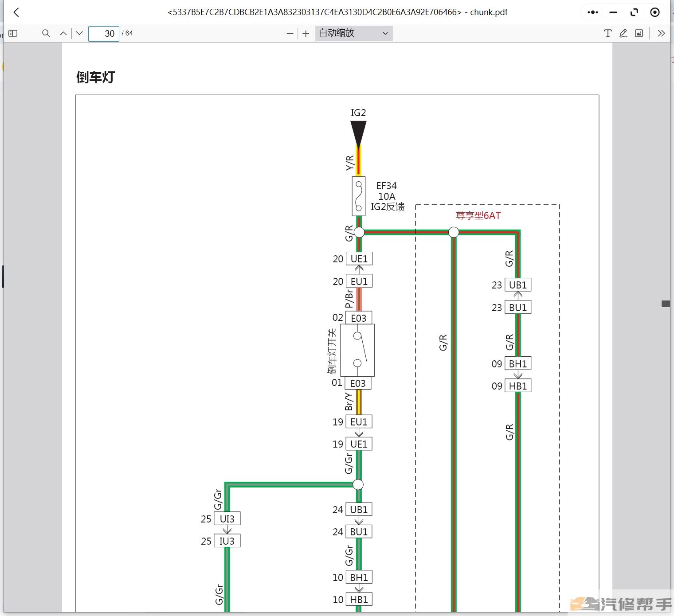The height and width of the screenshot is (616, 674).
Task: Zoom out with minus button
Action: 290,34
